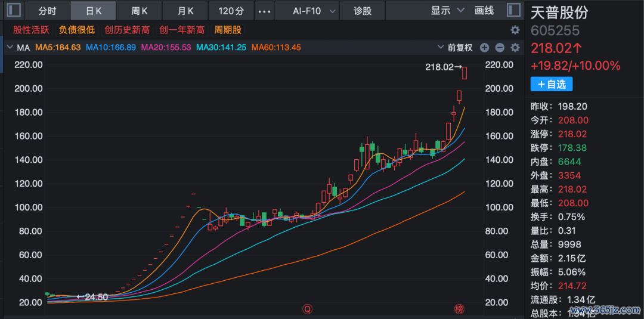The width and height of the screenshot is (644, 319).
Task: Click the red Q marker on timeline
Action: point(307,309)
